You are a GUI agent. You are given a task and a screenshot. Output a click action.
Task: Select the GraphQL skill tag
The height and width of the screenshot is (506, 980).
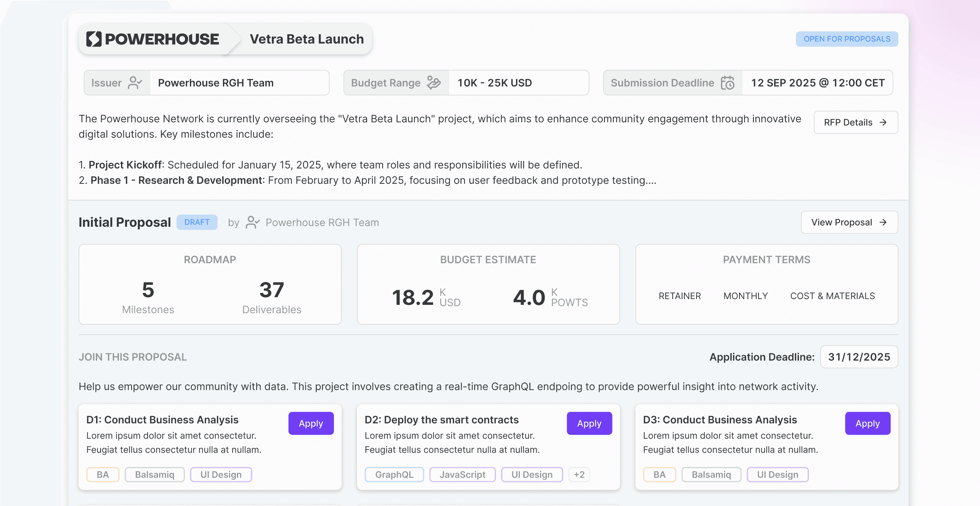pos(394,474)
